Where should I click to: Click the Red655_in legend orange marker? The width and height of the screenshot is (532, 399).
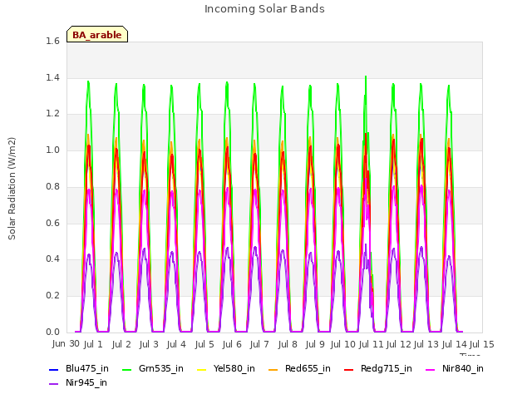coord(273,369)
